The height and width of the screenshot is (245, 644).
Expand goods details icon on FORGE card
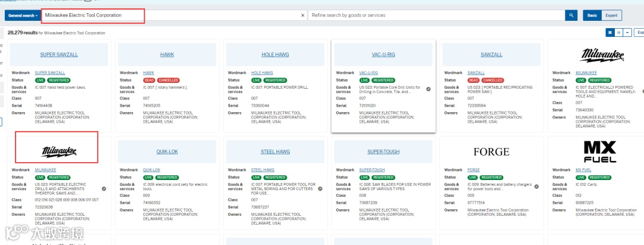pyautogui.click(x=537, y=187)
